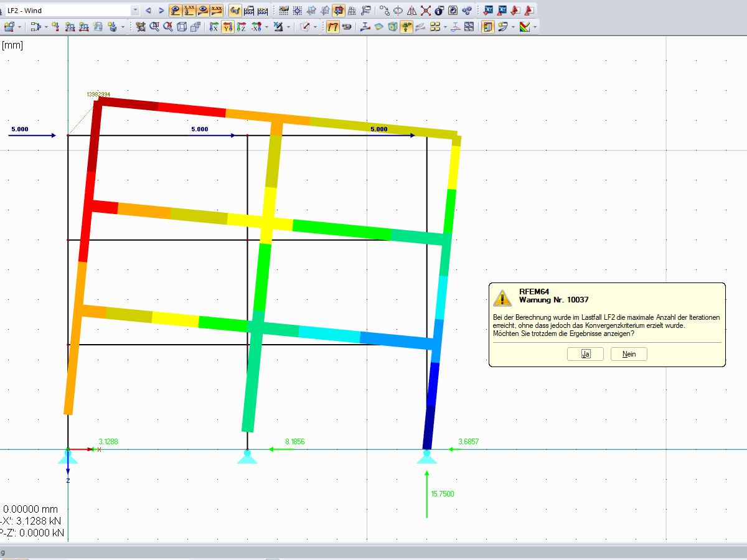The image size is (747, 560).
Task: Toggle results on/off with the eye and color bar icon
Action: pyautogui.click(x=203, y=11)
